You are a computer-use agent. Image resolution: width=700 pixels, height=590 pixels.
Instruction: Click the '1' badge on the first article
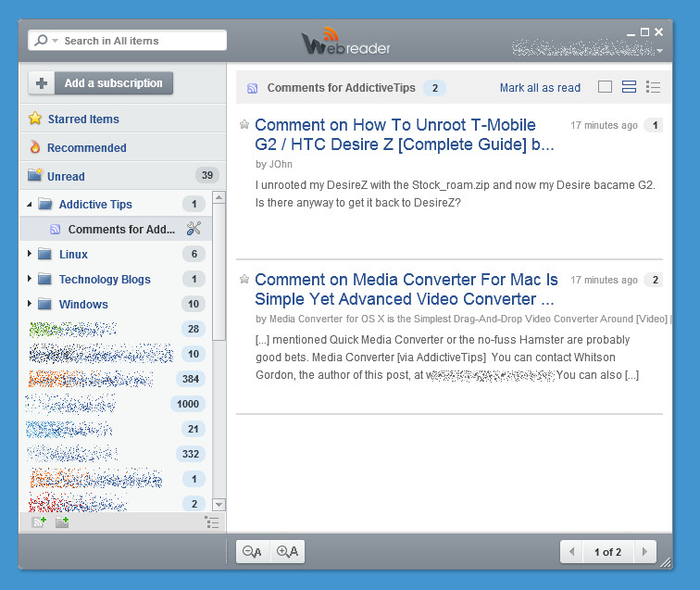pos(655,125)
